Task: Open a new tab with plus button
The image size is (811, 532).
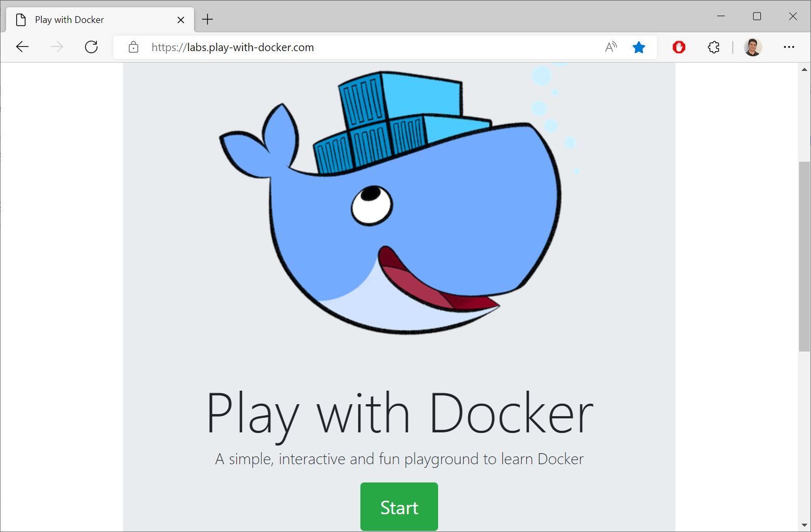Action: (x=208, y=20)
